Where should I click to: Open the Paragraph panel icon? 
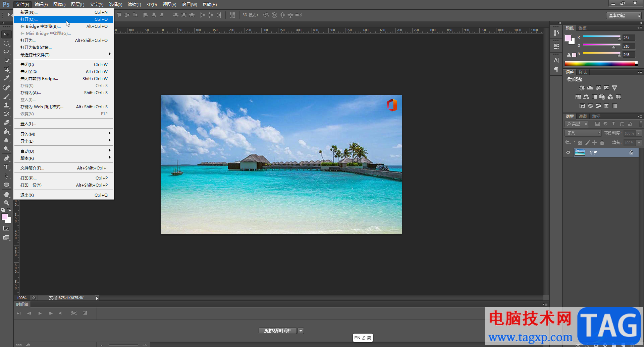pyautogui.click(x=556, y=70)
